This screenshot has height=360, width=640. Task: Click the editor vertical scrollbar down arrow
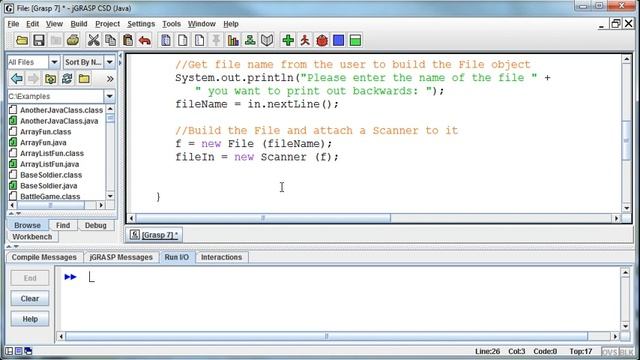626,208
